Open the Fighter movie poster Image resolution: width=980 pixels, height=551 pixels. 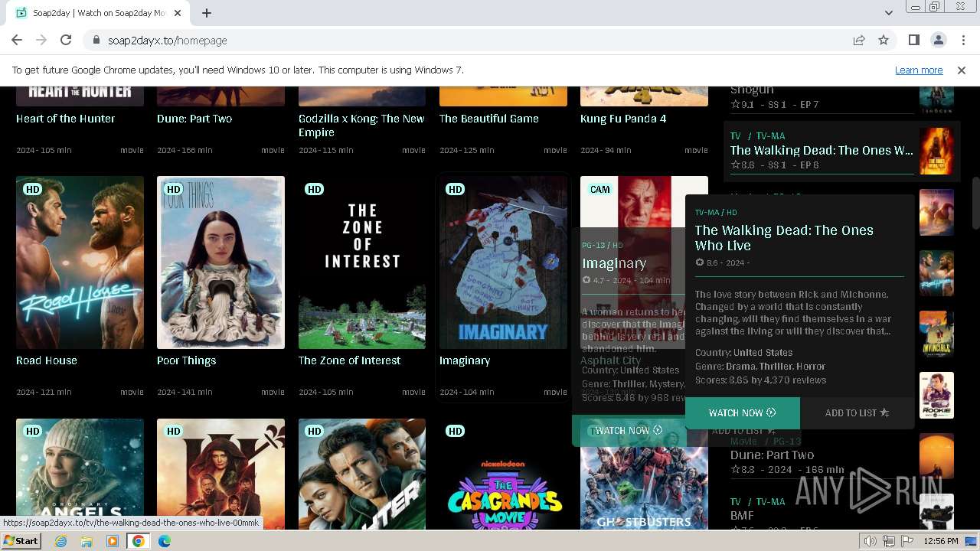[x=362, y=474]
